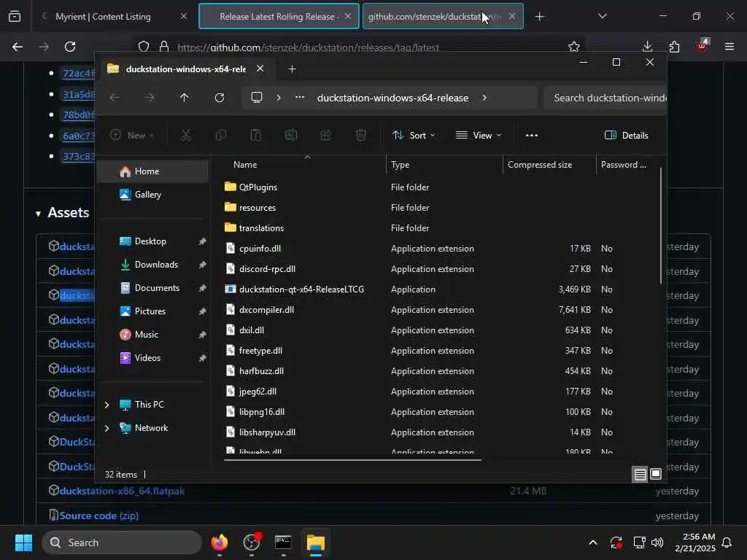Open the View dropdown

coord(479,135)
